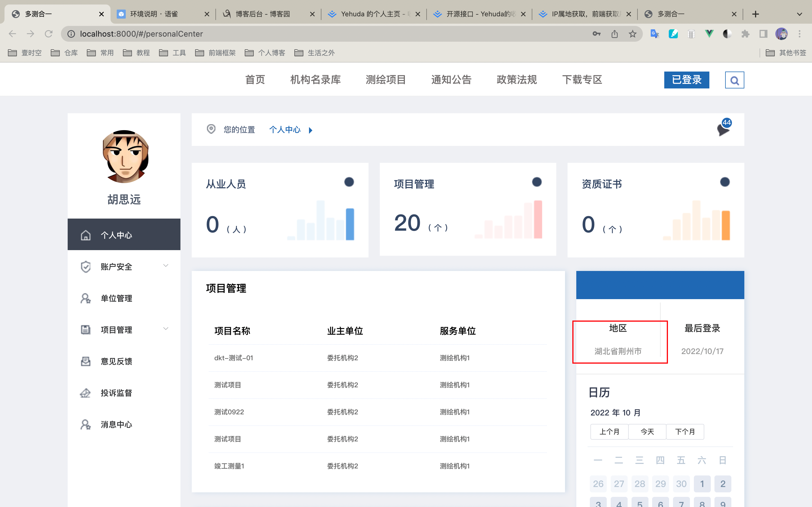Viewport: 812px width, 507px height.
Task: Click the search magnifier icon in header
Action: click(x=734, y=81)
